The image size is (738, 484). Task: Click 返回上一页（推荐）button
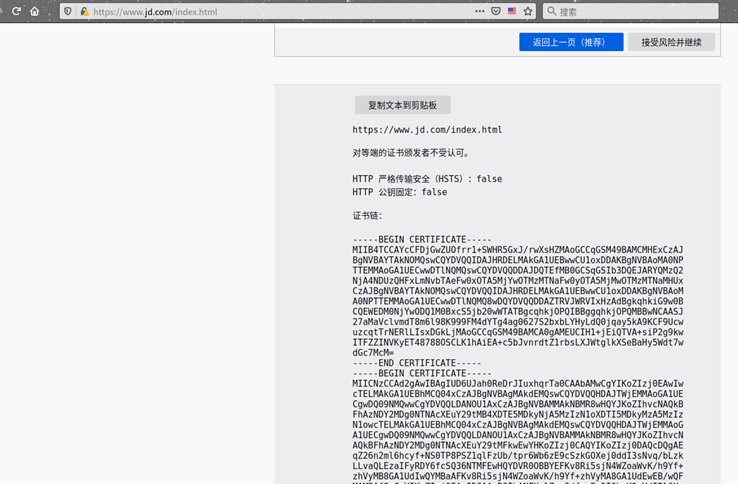coord(571,42)
